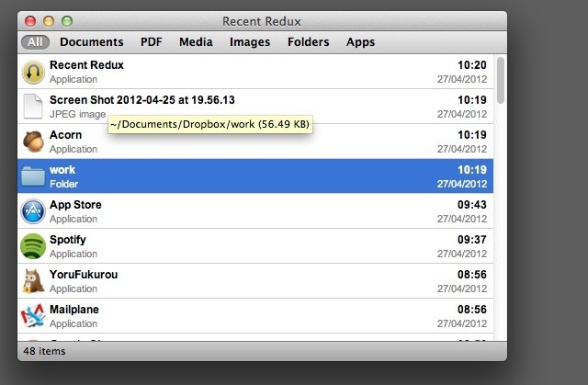This screenshot has width=588, height=385.
Task: Select the Recent Redux row title
Action: pyautogui.click(x=86, y=65)
